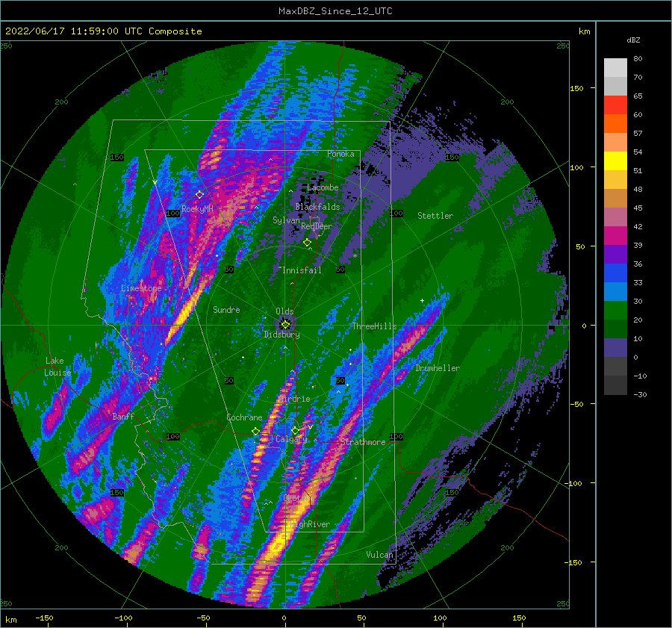Pick the royal blue 33-36 dBZ legend swatch

615,273
